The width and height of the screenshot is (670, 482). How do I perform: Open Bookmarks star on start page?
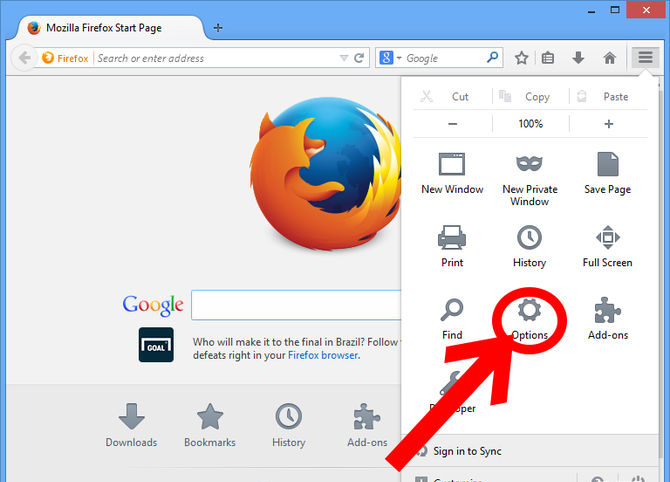[210, 425]
